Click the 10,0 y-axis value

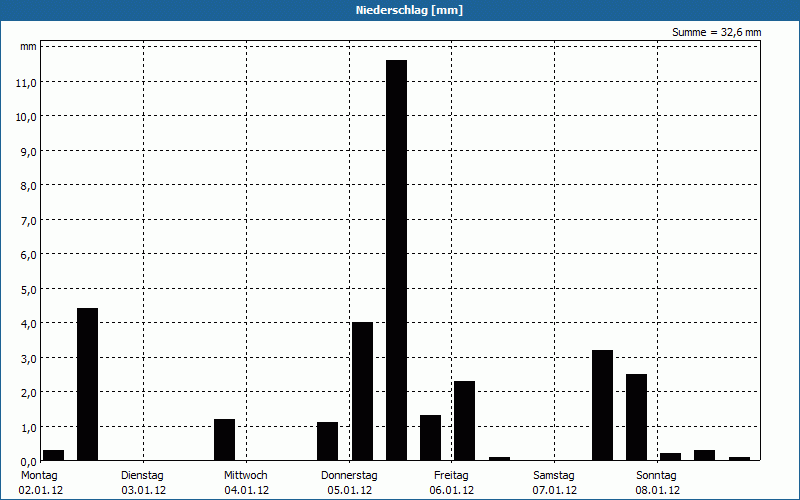[x=26, y=117]
